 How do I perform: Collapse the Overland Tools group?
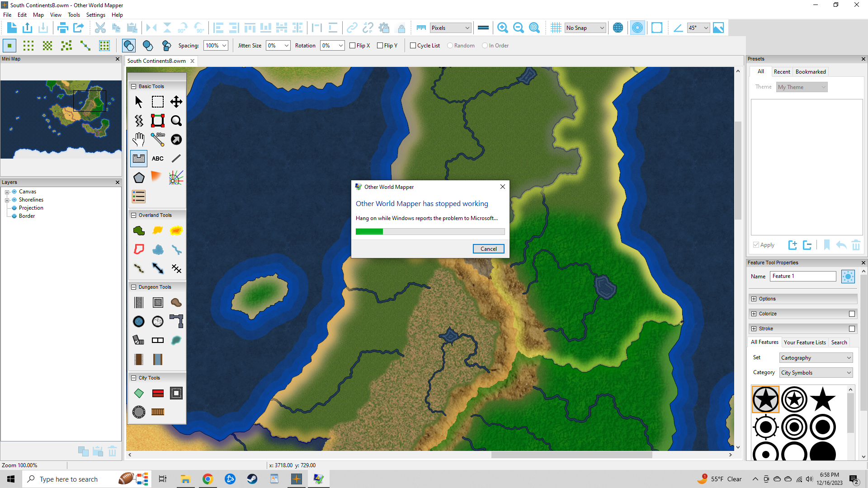133,215
